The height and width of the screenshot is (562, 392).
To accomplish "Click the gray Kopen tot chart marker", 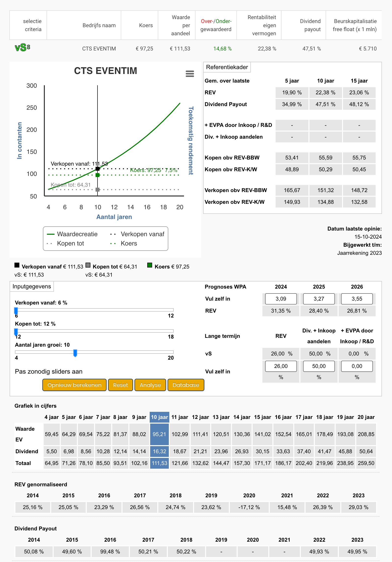I will [x=98, y=189].
